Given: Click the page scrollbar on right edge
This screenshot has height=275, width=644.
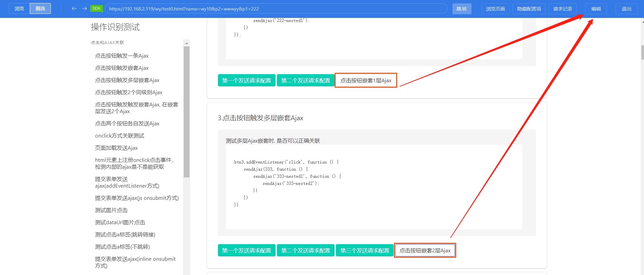Looking at the screenshot, I should [642, 52].
